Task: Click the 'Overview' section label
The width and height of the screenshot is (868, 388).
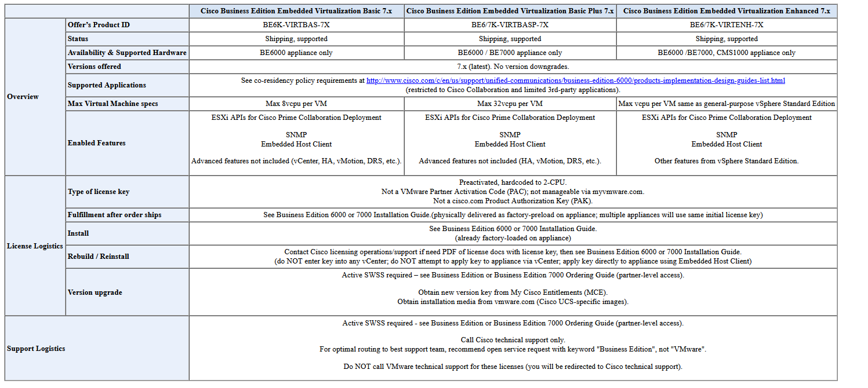Action: [x=23, y=97]
